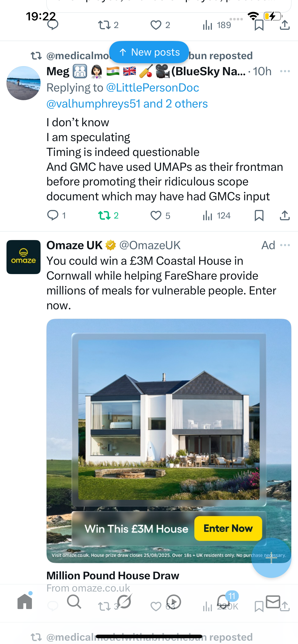Open direct messages envelope icon
Screen dimensions: 298x644
tap(273, 602)
